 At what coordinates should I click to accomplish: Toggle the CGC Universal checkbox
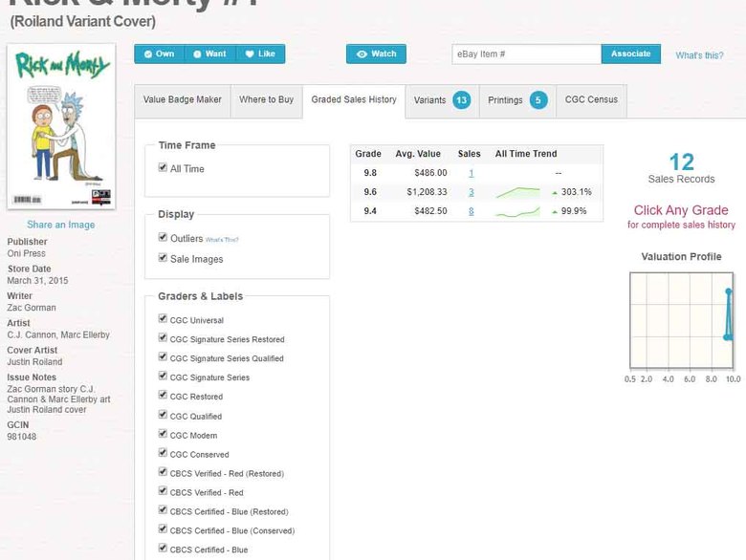pos(163,318)
